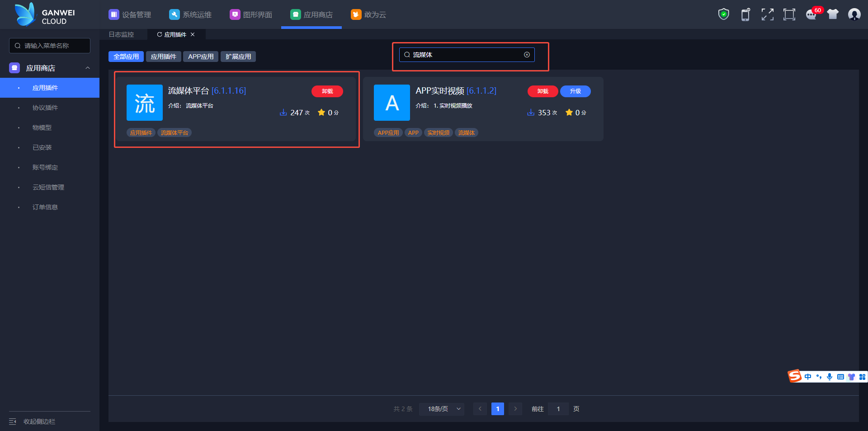
Task: Click the mobile device icon in header
Action: pyautogui.click(x=745, y=14)
